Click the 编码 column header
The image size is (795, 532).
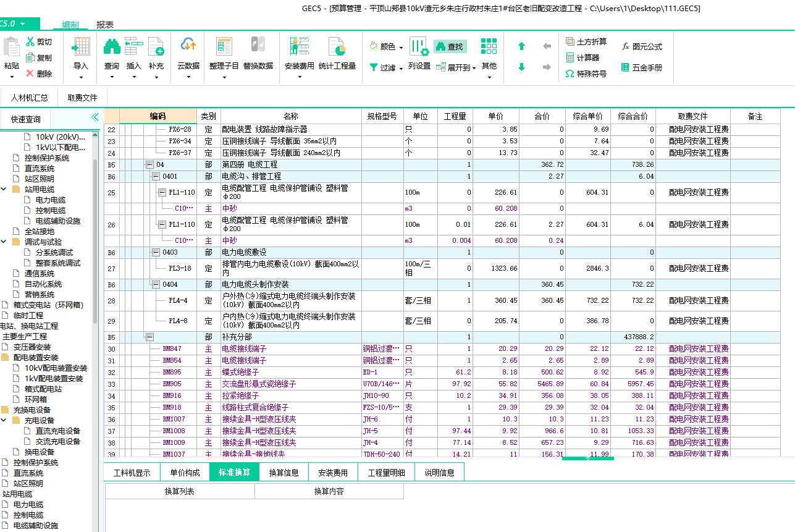158,116
